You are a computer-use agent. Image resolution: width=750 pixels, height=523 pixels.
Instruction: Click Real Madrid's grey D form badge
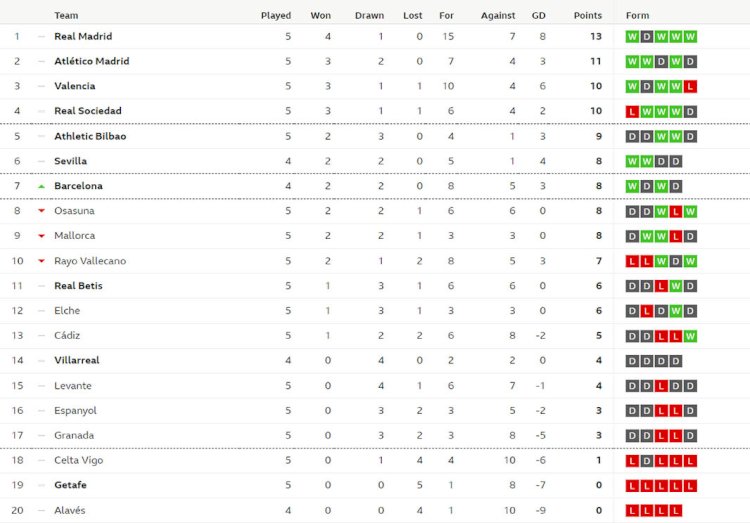tap(646, 37)
